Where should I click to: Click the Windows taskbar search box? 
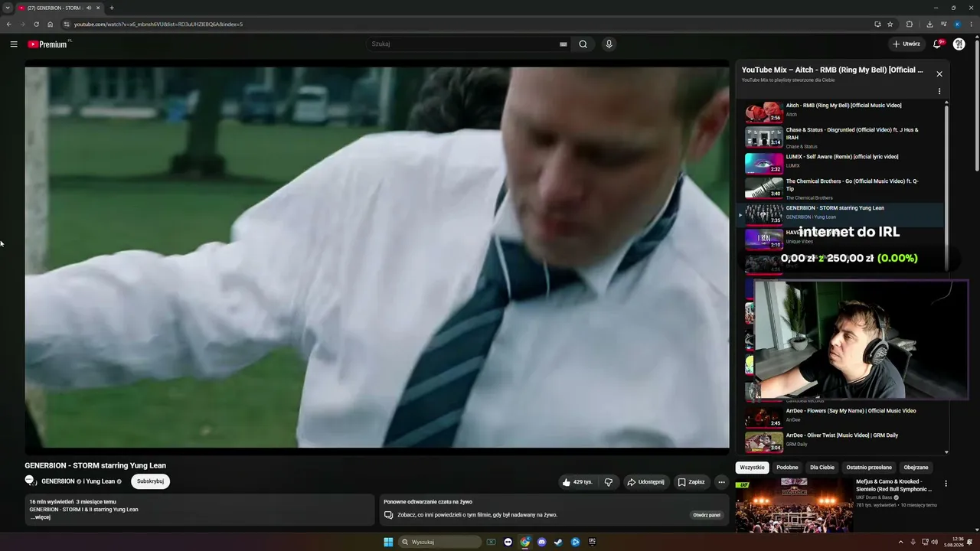[440, 542]
